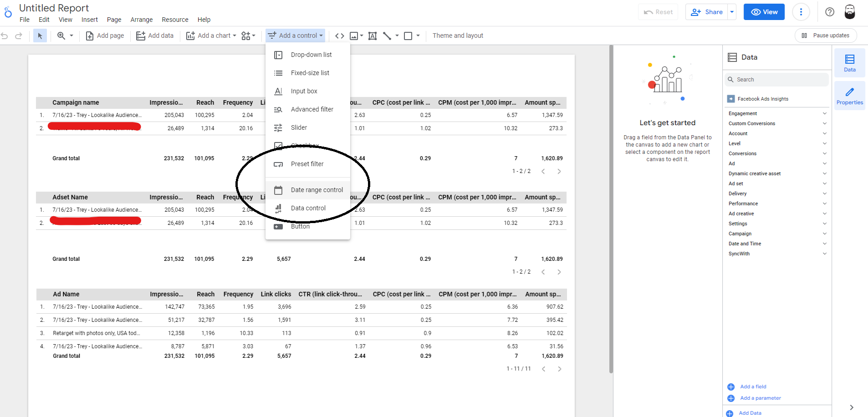
Task: Open the Add a chart dropdown
Action: (211, 36)
